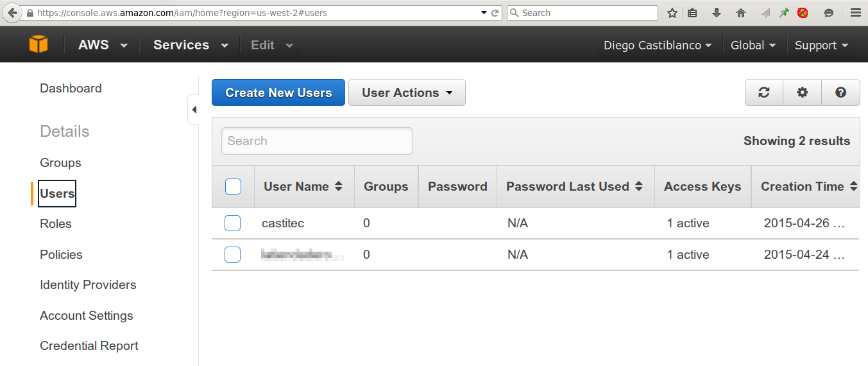This screenshot has width=868, height=366.
Task: Open the bookmarks list icon
Action: coord(692,13)
